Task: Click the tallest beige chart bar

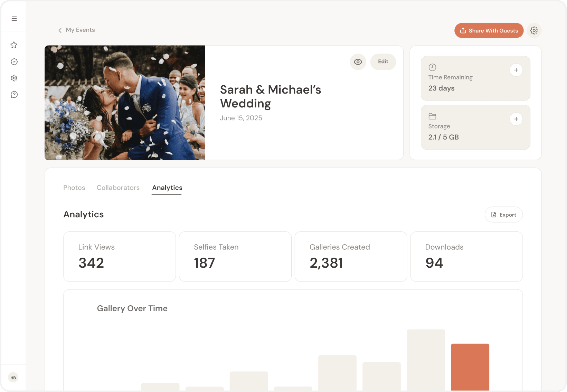Action: pos(426,360)
